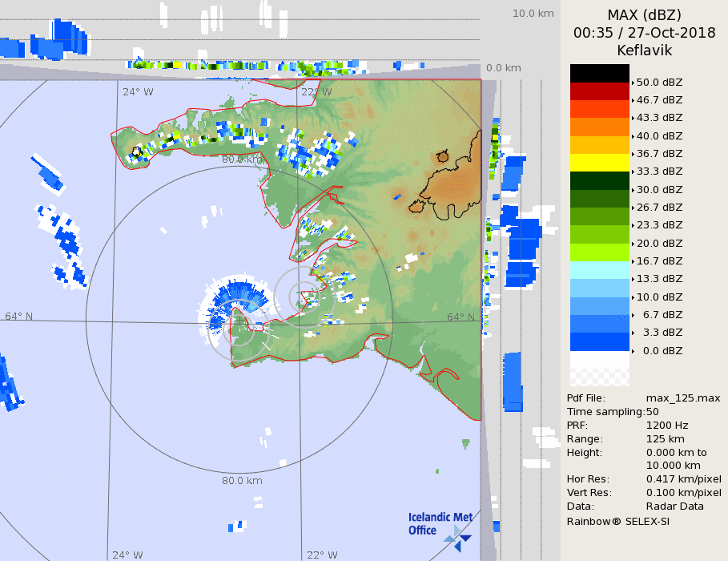This screenshot has height=561, width=728.
Task: Click the Keflavik station name
Action: pos(644,50)
